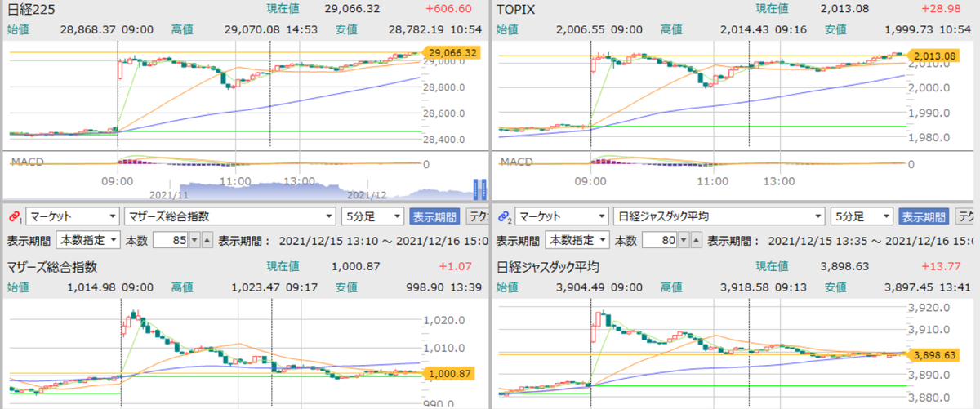Click the yellow 3,898.63 price tag on JASDAQ chart
This screenshot has width=980, height=409.
point(935,354)
